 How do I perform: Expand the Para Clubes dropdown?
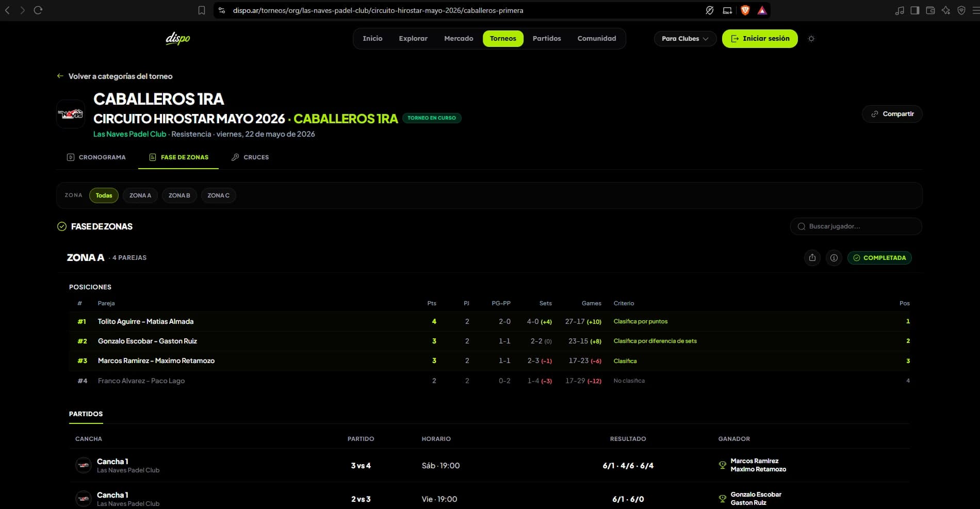click(685, 39)
